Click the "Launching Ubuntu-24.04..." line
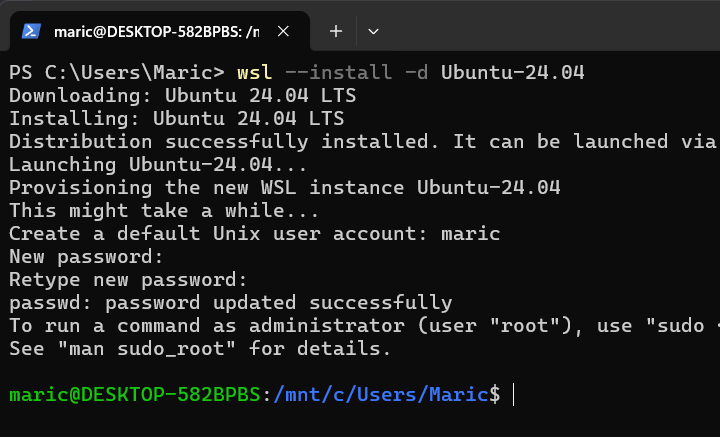Viewport: 720px width, 437px height. tap(158, 164)
